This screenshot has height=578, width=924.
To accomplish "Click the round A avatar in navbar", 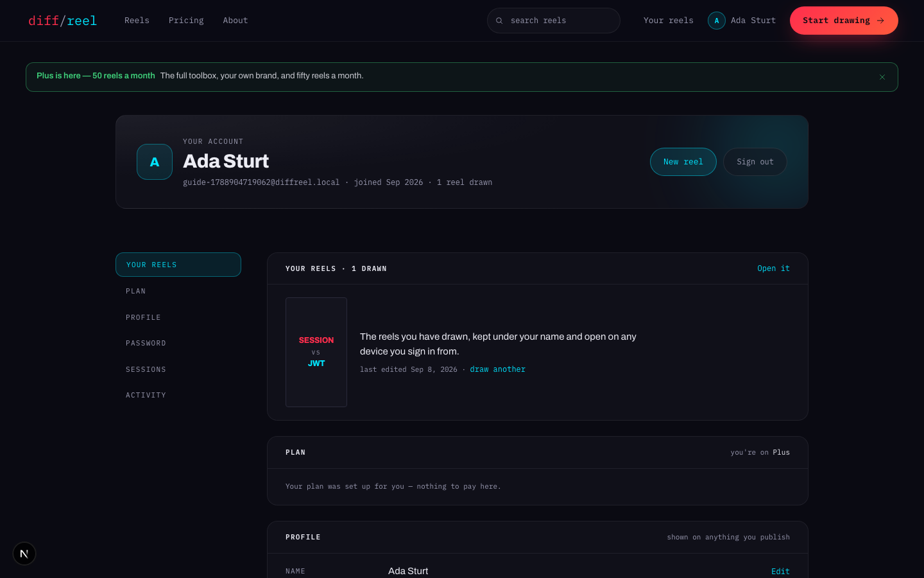I will point(717,21).
